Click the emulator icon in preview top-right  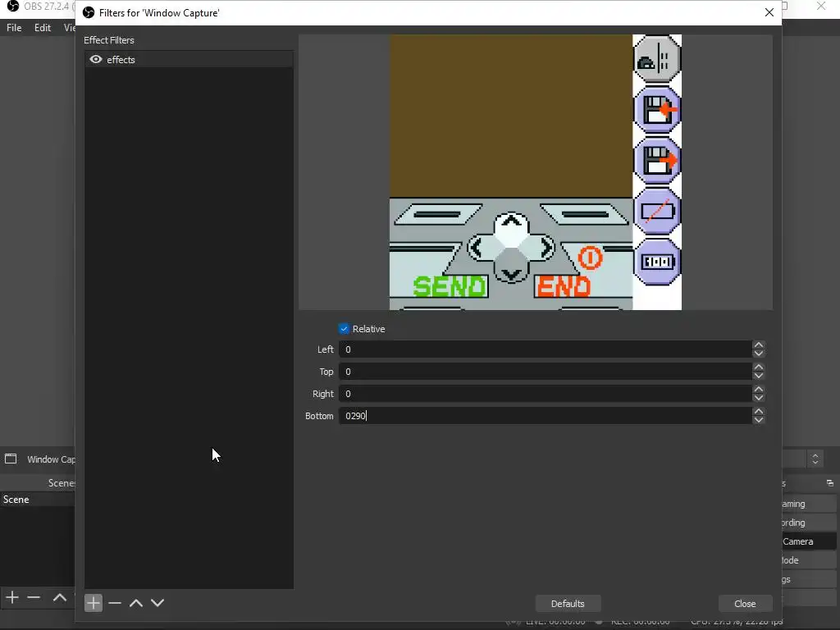(657, 59)
